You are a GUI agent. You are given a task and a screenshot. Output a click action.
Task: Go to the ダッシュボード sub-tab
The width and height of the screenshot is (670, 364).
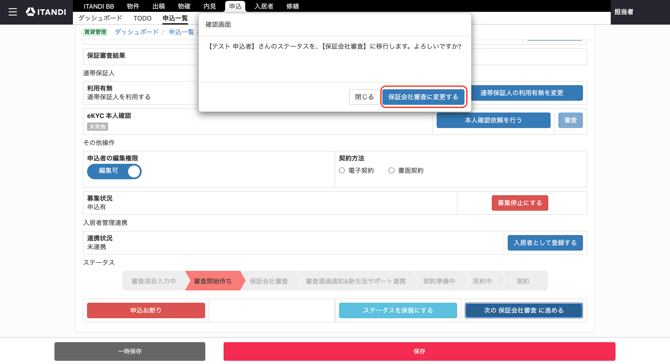click(100, 18)
